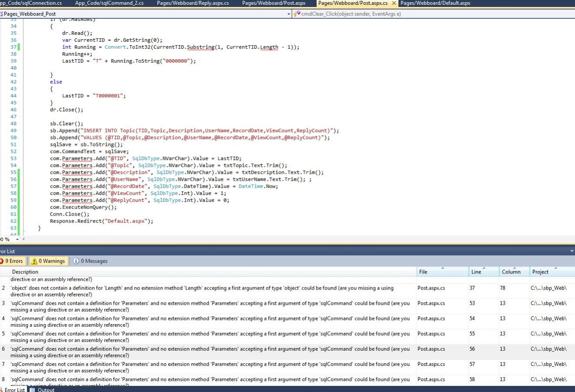Select error 5 on line 55

point(287,337)
